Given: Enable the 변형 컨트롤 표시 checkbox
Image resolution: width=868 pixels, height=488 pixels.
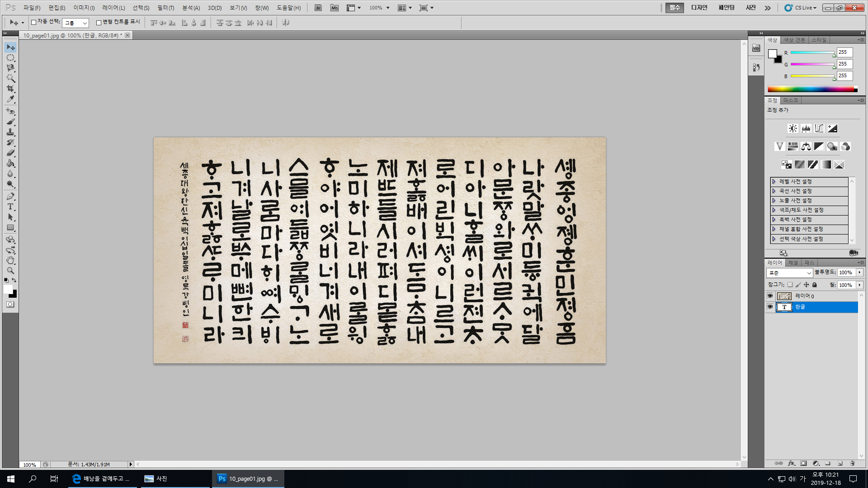Looking at the screenshot, I should [x=99, y=22].
